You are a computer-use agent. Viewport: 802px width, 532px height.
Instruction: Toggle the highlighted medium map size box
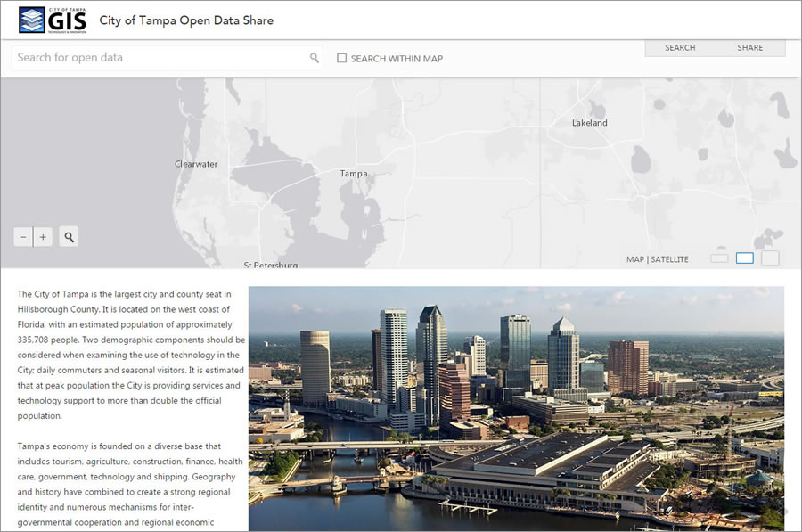click(x=745, y=258)
